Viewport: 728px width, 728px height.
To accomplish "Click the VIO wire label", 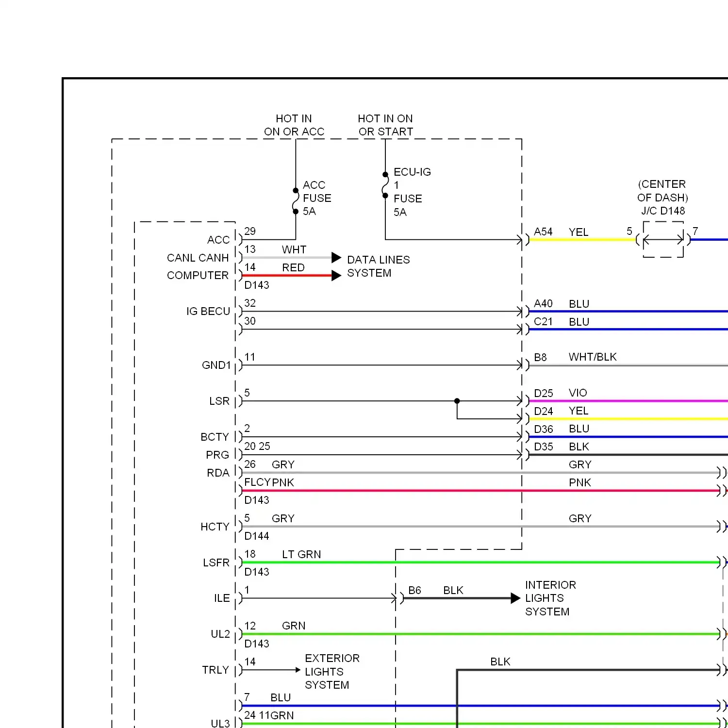I will click(x=578, y=393).
